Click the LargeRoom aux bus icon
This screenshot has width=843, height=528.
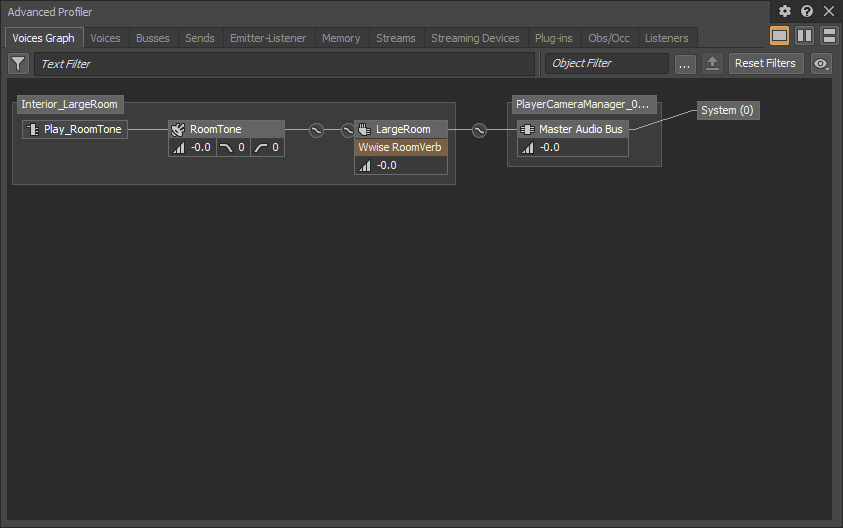pyautogui.click(x=365, y=130)
